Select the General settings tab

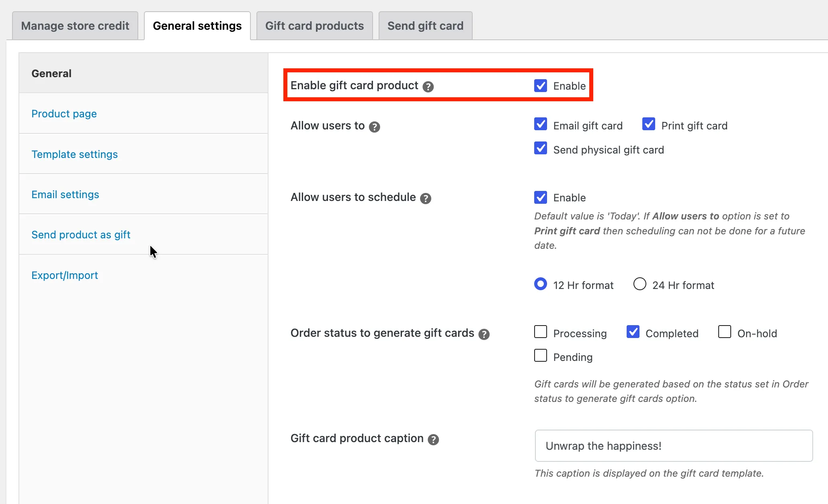click(197, 26)
